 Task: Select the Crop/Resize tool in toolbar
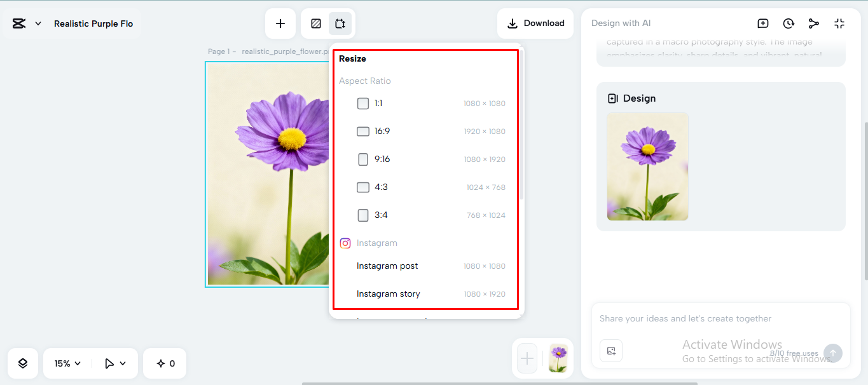coord(340,23)
